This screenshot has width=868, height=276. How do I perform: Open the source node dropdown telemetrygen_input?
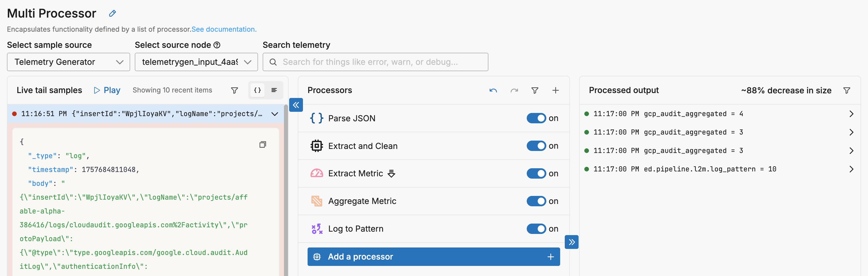196,62
